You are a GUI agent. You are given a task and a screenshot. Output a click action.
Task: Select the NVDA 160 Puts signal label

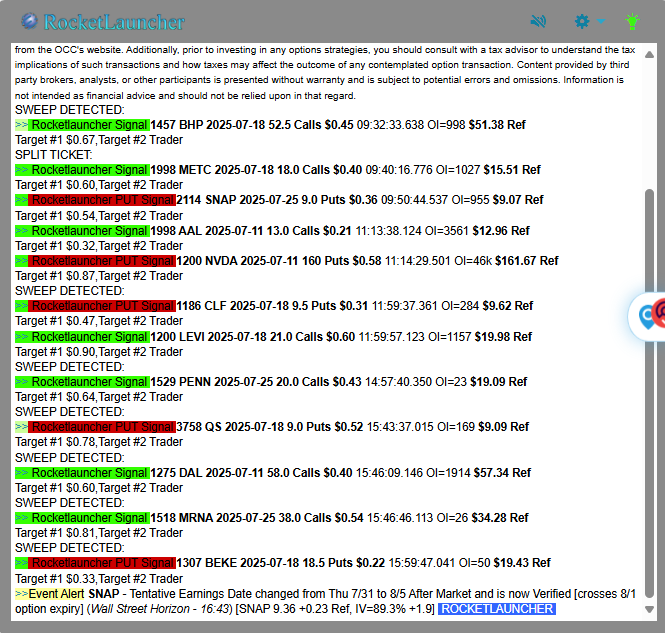102,260
